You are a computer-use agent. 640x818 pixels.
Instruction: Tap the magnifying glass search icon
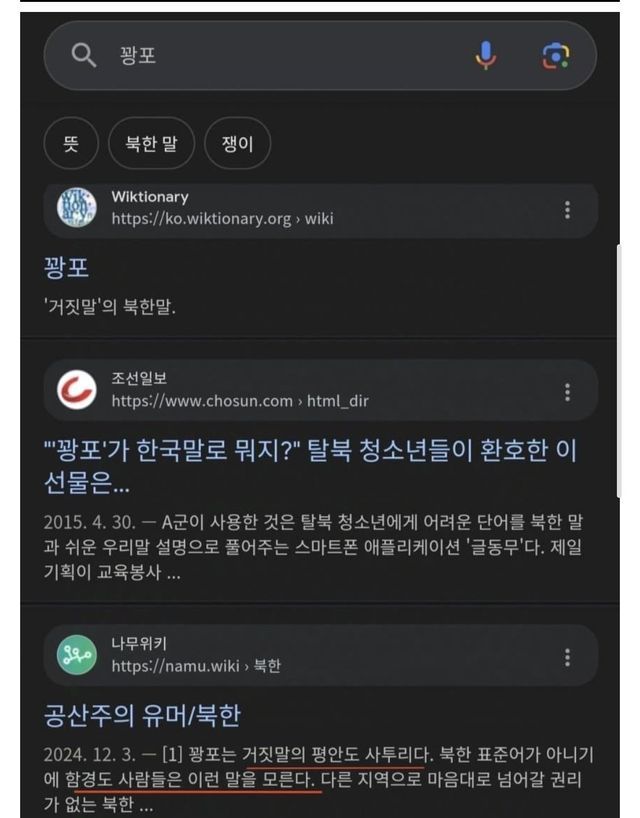pyautogui.click(x=83, y=55)
